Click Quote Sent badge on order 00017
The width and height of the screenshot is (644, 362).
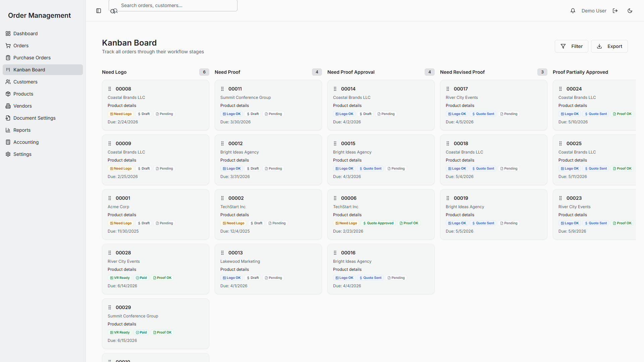tap(483, 114)
